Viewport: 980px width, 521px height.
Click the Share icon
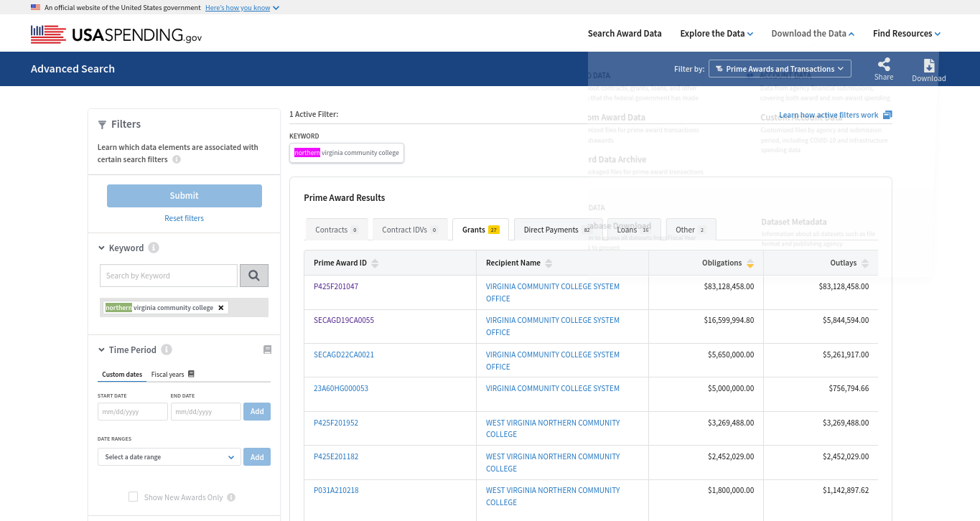point(884,64)
